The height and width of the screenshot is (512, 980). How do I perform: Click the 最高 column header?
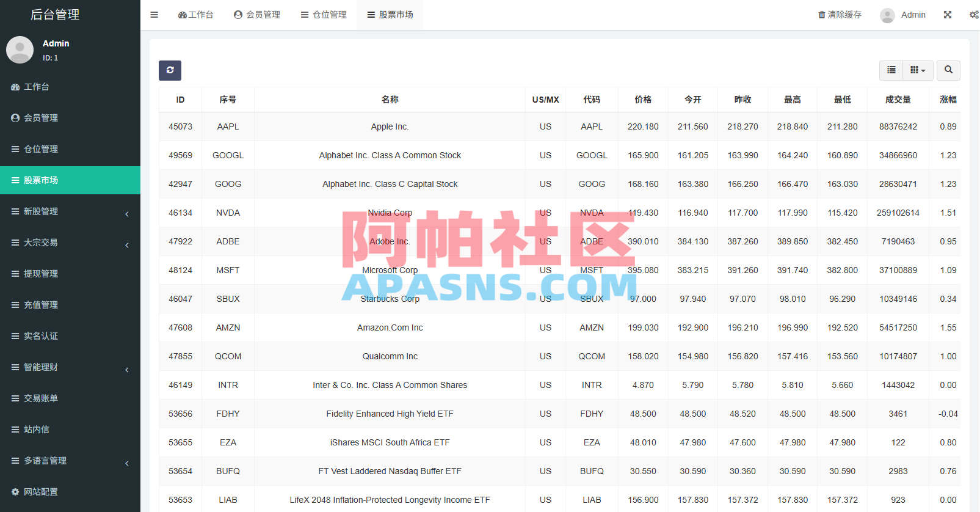pyautogui.click(x=793, y=100)
